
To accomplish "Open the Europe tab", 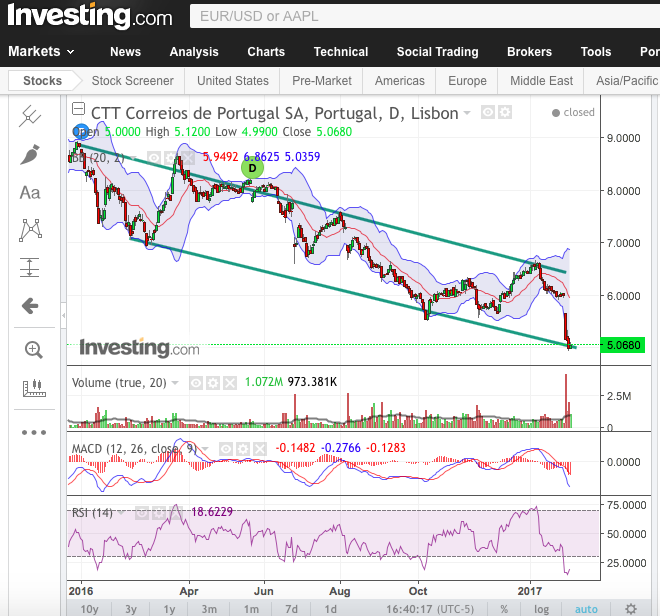I will pyautogui.click(x=467, y=80).
